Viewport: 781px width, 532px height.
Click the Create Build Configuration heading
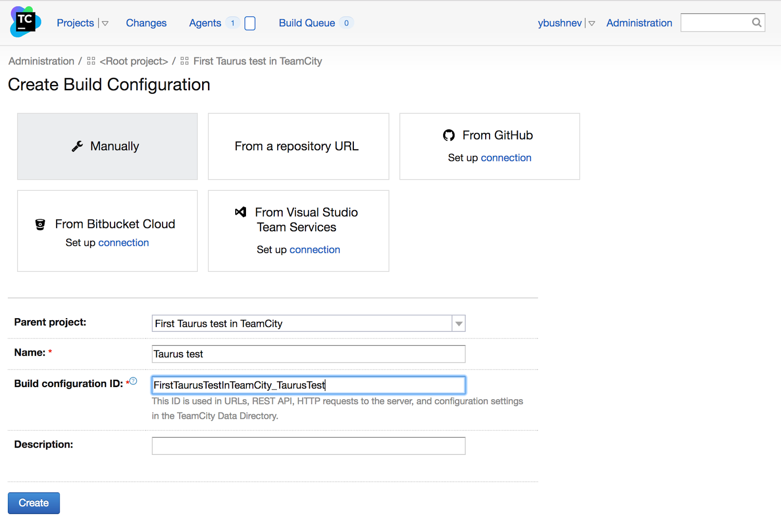click(x=109, y=84)
